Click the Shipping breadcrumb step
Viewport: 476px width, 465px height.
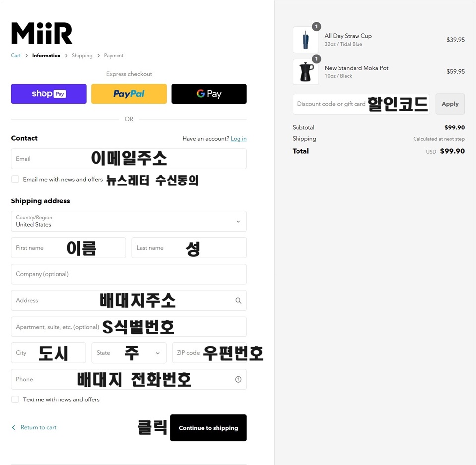pyautogui.click(x=82, y=55)
